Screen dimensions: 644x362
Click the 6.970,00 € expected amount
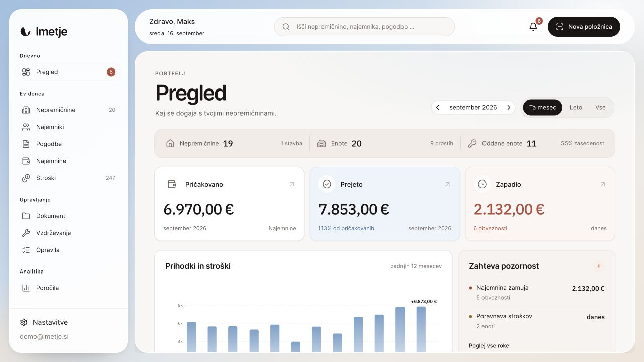coord(199,209)
